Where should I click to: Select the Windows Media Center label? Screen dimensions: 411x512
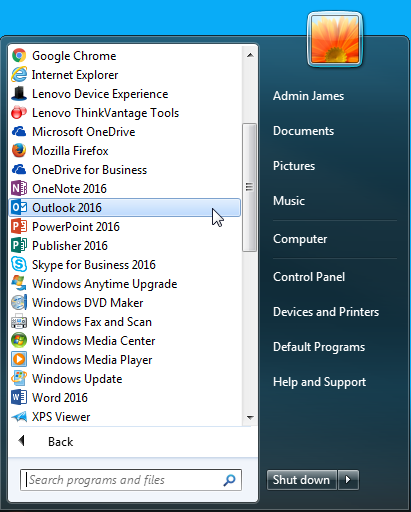[x=93, y=341]
